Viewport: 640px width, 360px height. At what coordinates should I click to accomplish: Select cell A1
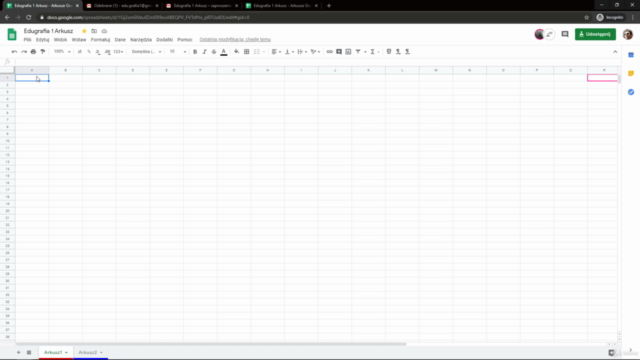click(x=32, y=78)
